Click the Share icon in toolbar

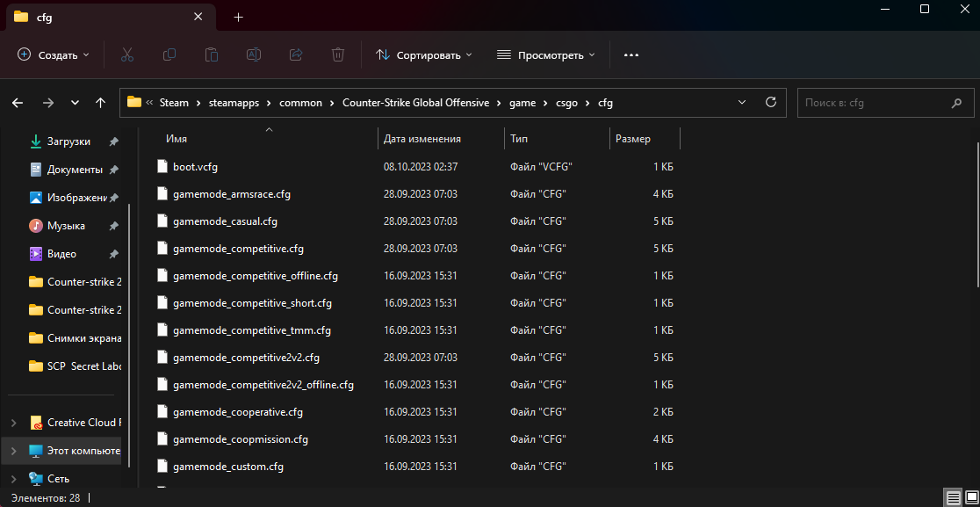point(296,54)
